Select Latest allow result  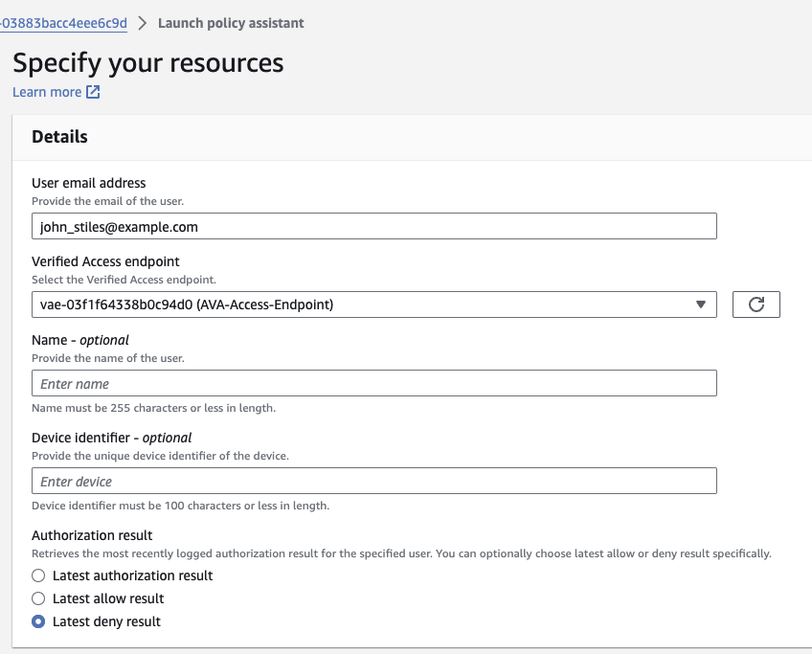coord(36,598)
